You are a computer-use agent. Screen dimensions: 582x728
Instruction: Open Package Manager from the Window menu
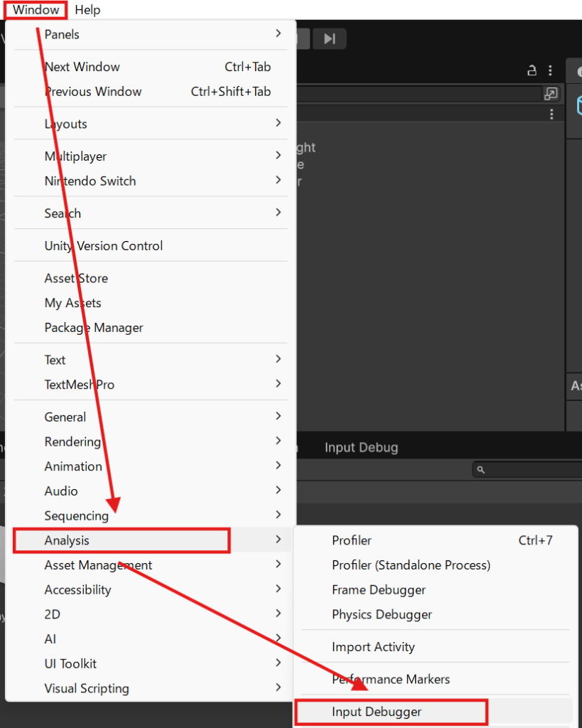tap(94, 328)
